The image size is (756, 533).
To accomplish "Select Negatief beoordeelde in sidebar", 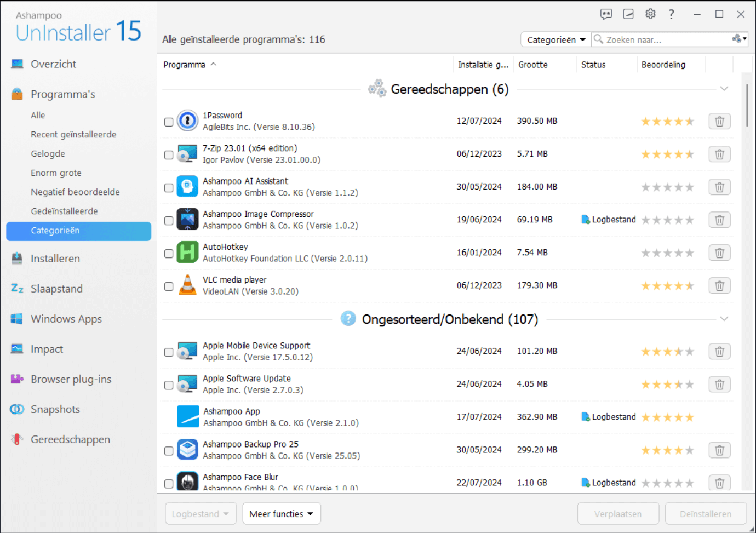I will [x=75, y=192].
